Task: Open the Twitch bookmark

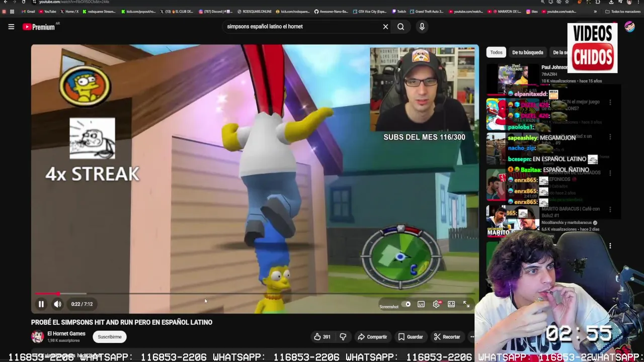Action: 399,12
